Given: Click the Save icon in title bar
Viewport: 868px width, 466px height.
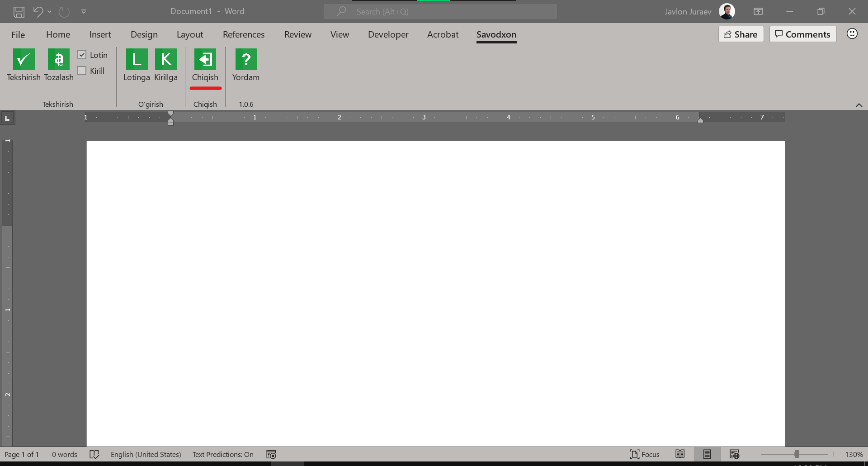Looking at the screenshot, I should pyautogui.click(x=19, y=12).
